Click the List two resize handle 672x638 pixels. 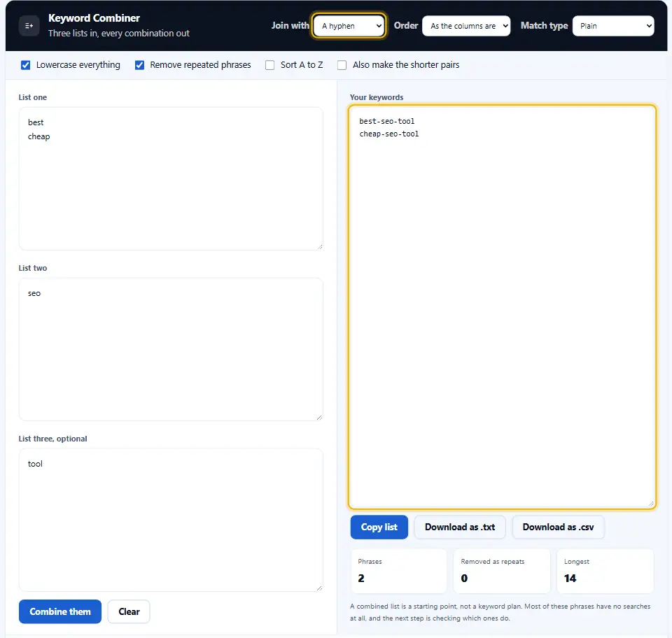[320, 418]
